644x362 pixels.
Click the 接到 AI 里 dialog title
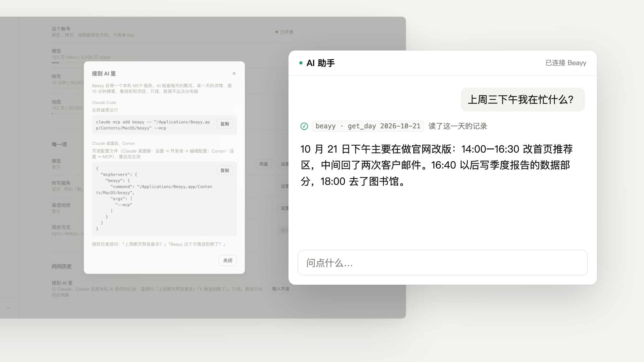click(x=104, y=73)
